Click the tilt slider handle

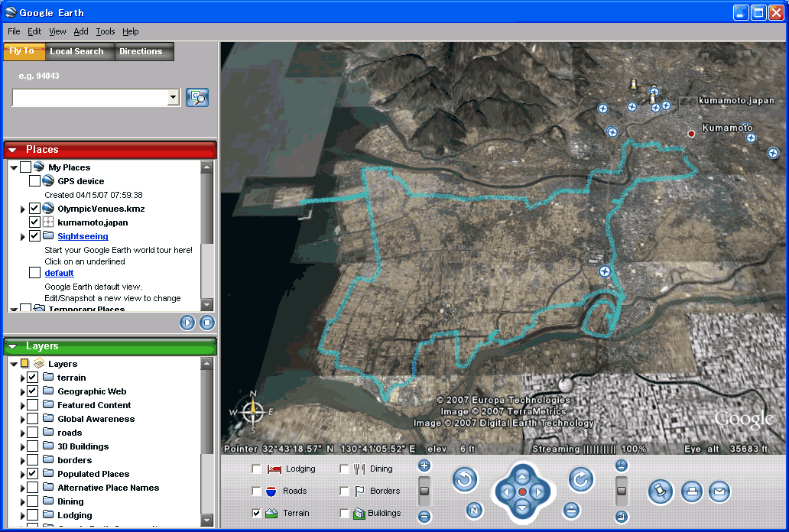[622, 491]
